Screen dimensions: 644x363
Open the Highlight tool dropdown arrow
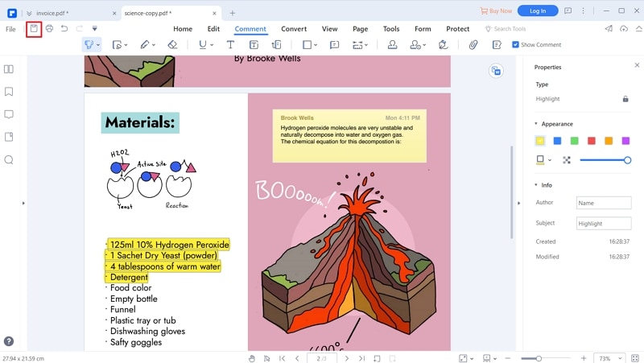click(x=97, y=45)
